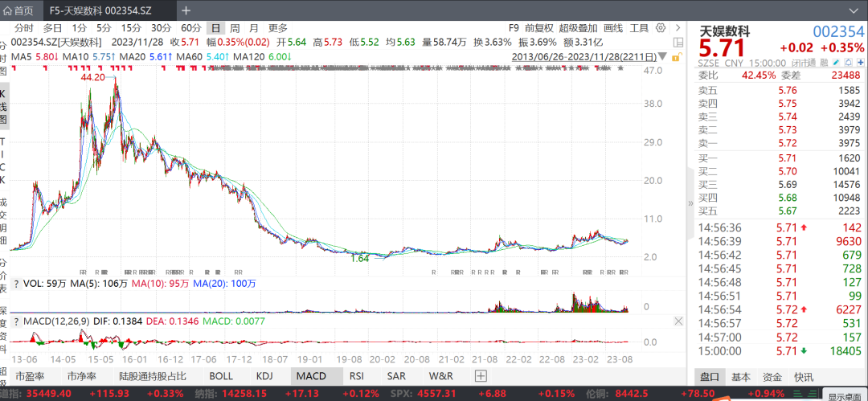868x401 pixels.
Task: Open chart settings gear icon
Action: coord(661,27)
